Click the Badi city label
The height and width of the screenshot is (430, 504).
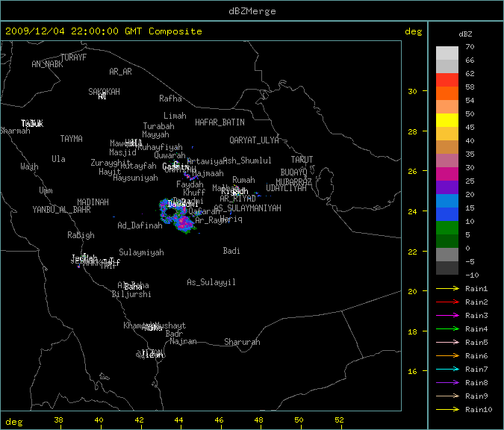tap(231, 251)
